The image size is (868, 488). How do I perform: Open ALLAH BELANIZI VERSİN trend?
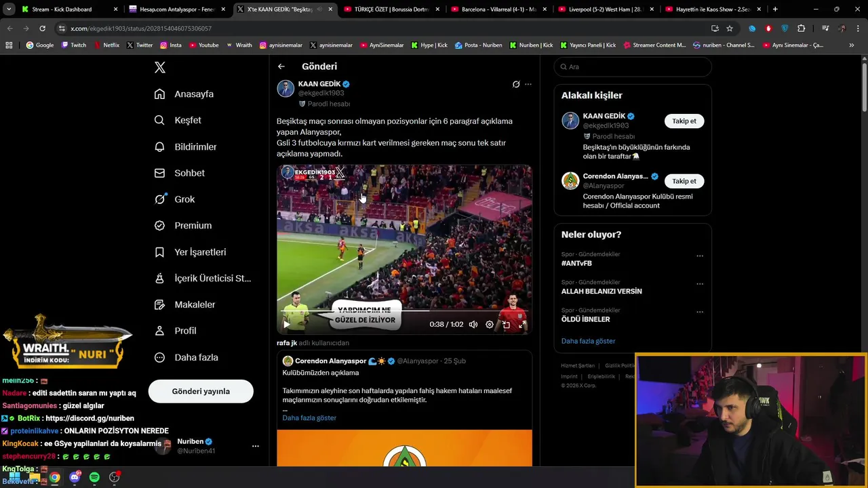pos(601,291)
